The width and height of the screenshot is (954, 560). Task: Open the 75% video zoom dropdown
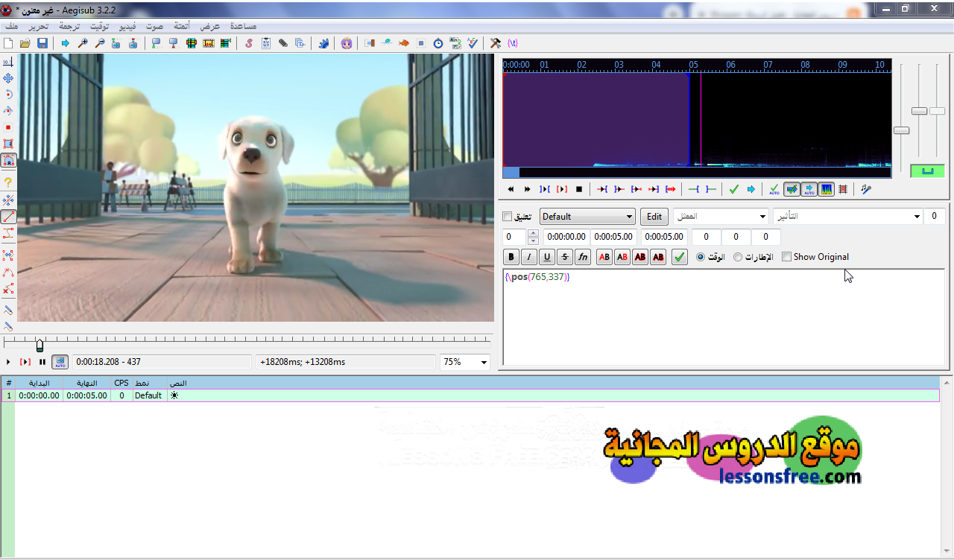[x=465, y=362]
